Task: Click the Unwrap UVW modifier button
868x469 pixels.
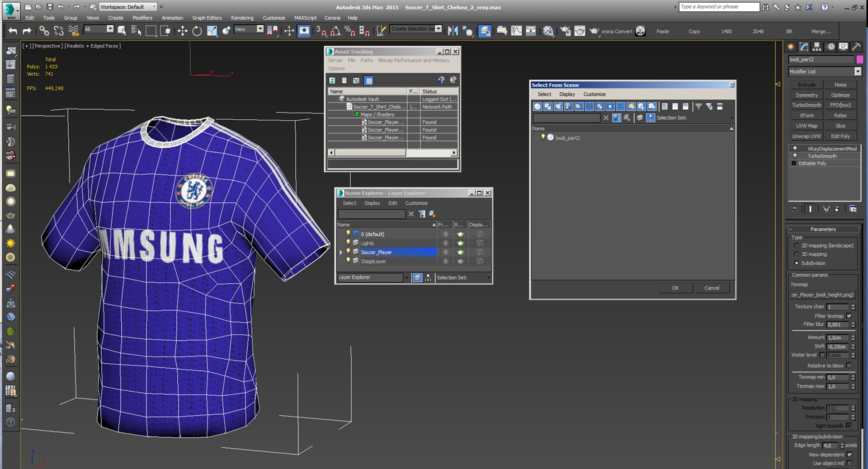Action: (807, 136)
